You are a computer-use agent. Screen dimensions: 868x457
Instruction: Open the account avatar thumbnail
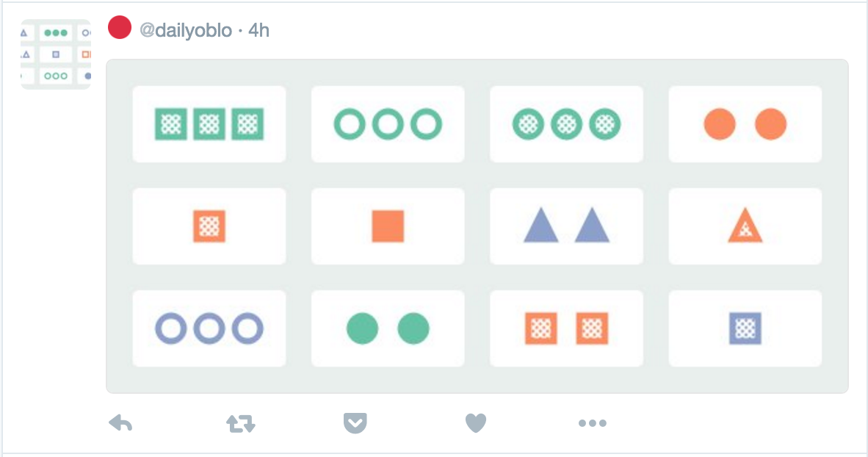tap(56, 54)
